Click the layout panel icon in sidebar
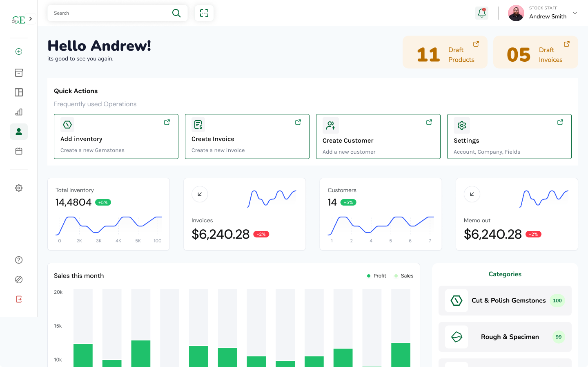 (x=19, y=92)
